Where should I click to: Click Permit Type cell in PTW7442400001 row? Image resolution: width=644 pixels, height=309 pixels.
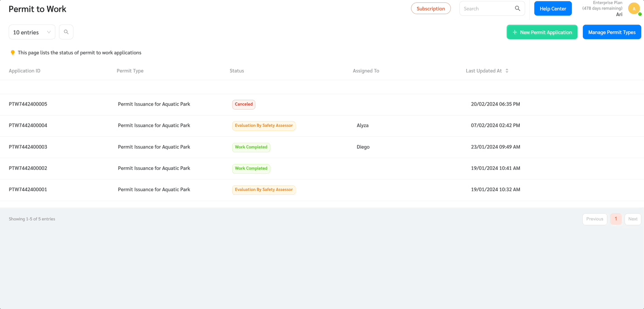coord(154,189)
